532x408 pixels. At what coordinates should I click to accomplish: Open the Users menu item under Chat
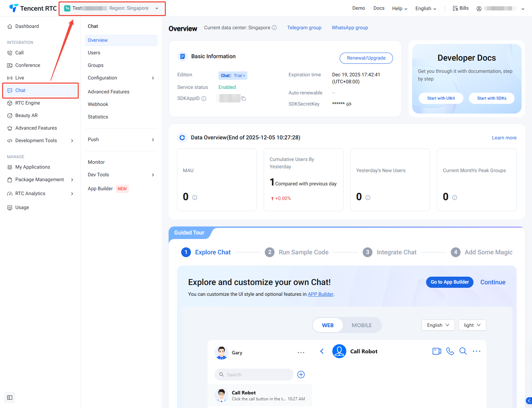[x=94, y=53]
